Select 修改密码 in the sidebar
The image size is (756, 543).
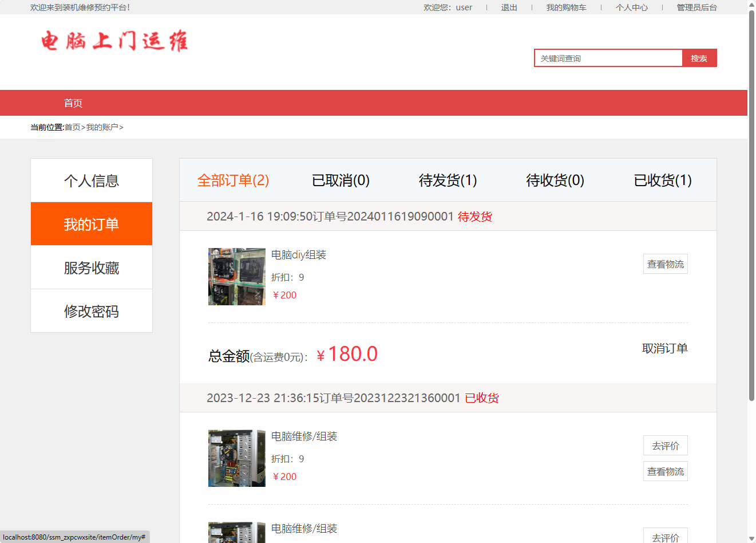(91, 310)
